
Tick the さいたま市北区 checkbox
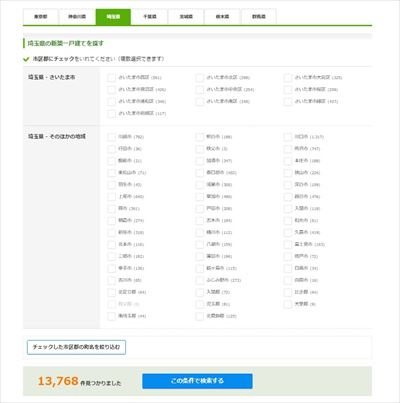point(200,78)
